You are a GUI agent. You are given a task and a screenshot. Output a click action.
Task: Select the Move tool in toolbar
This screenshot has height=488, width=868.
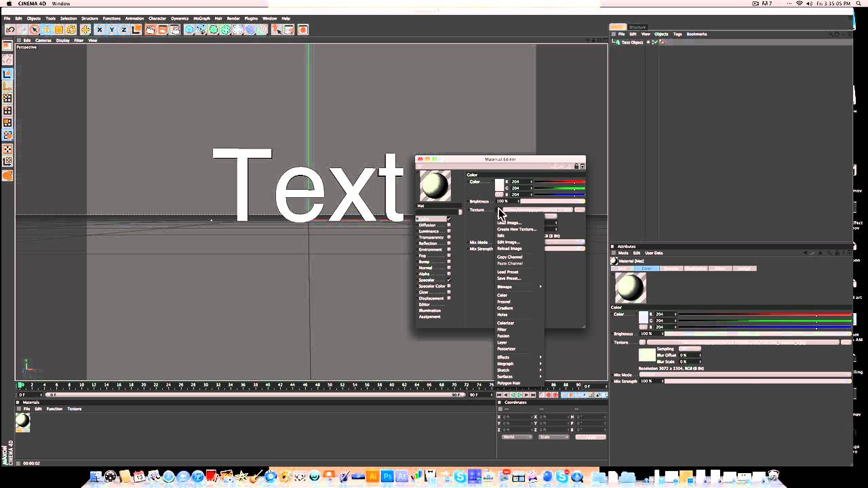point(47,30)
